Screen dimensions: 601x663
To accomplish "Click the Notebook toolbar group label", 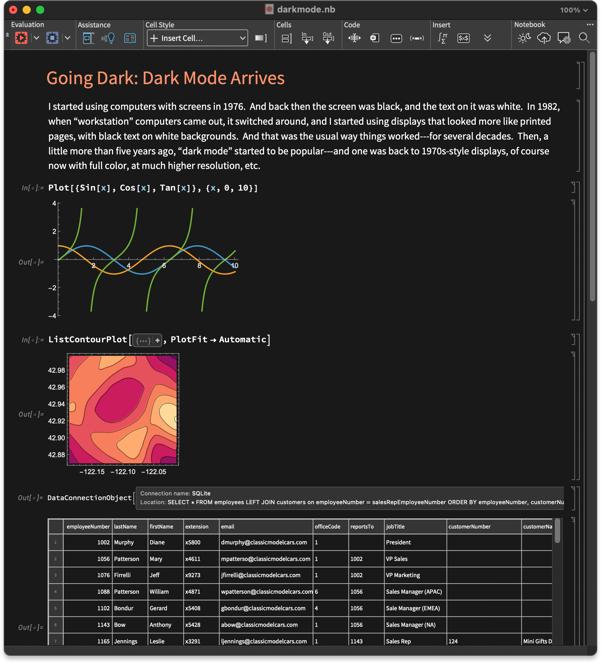I will 530,25.
